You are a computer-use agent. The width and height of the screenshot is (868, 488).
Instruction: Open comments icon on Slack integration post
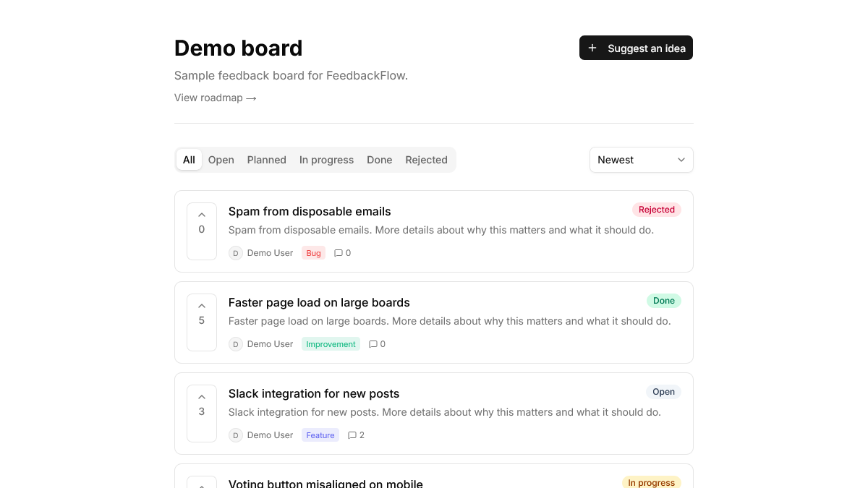pos(352,435)
